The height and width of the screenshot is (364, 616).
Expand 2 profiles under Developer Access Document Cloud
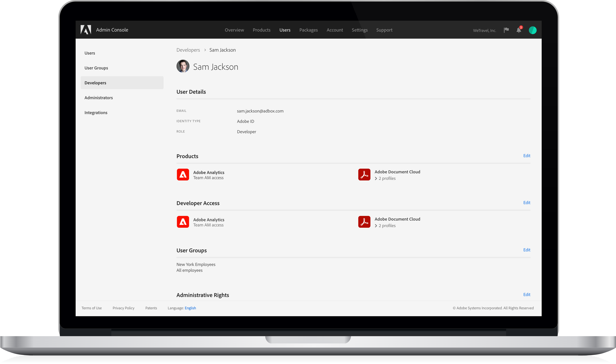coord(385,226)
